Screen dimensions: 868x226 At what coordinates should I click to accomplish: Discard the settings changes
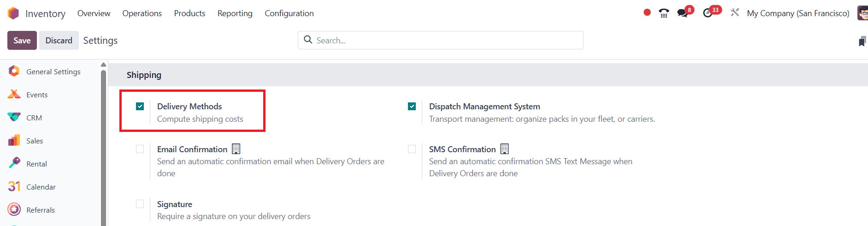pos(59,41)
